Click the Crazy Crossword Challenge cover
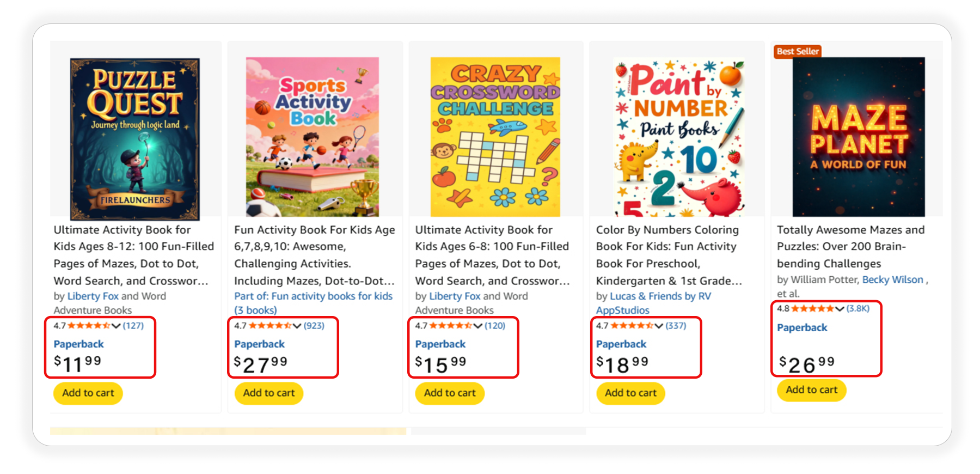Image resolution: width=980 pixels, height=474 pixels. [495, 137]
